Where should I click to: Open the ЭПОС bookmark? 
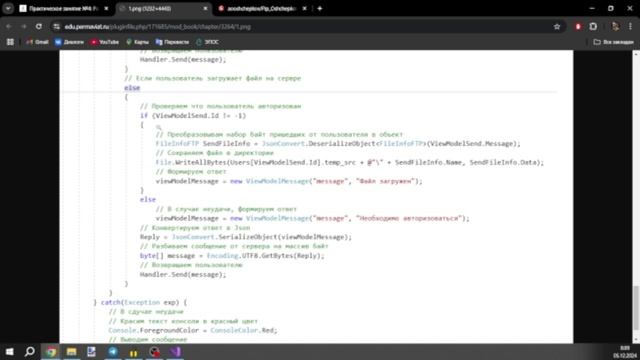point(207,42)
